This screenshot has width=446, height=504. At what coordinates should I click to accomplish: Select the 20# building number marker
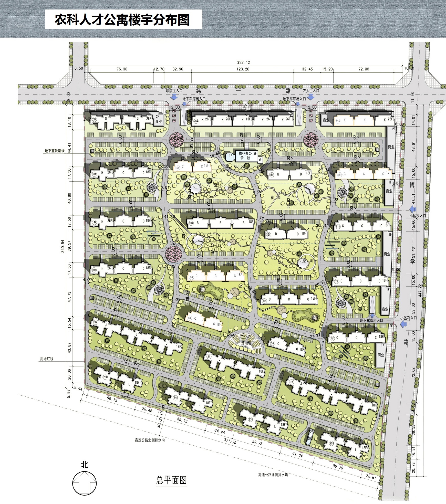196,121
